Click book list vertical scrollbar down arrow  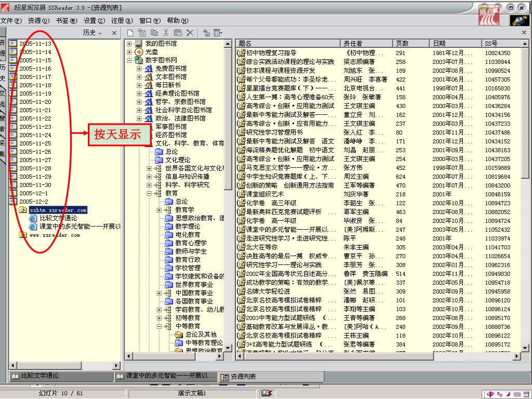(525, 348)
